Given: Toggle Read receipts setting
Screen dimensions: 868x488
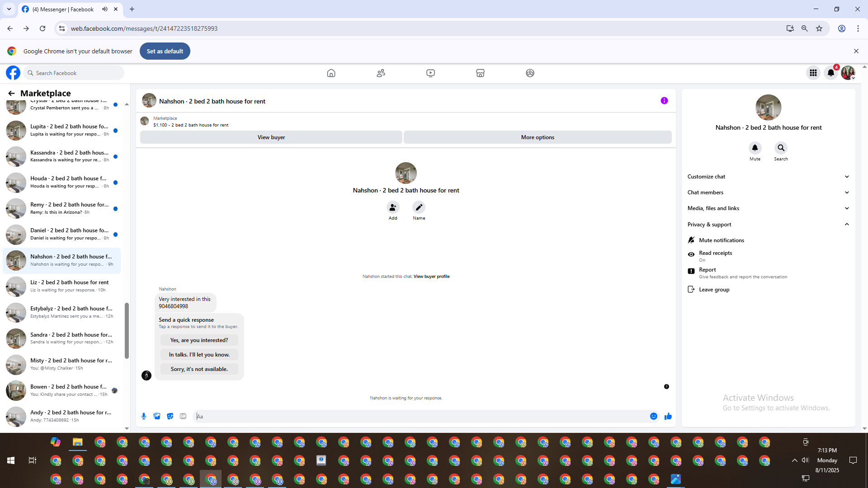Looking at the screenshot, I should [715, 256].
